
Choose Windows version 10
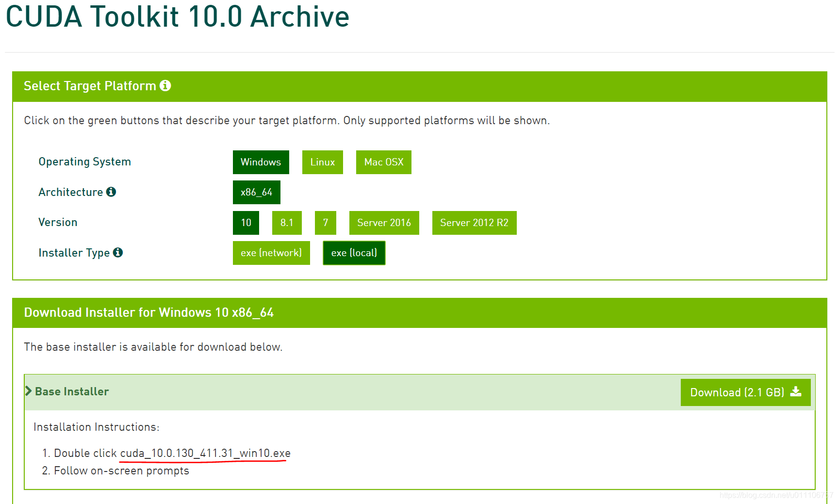pos(246,223)
